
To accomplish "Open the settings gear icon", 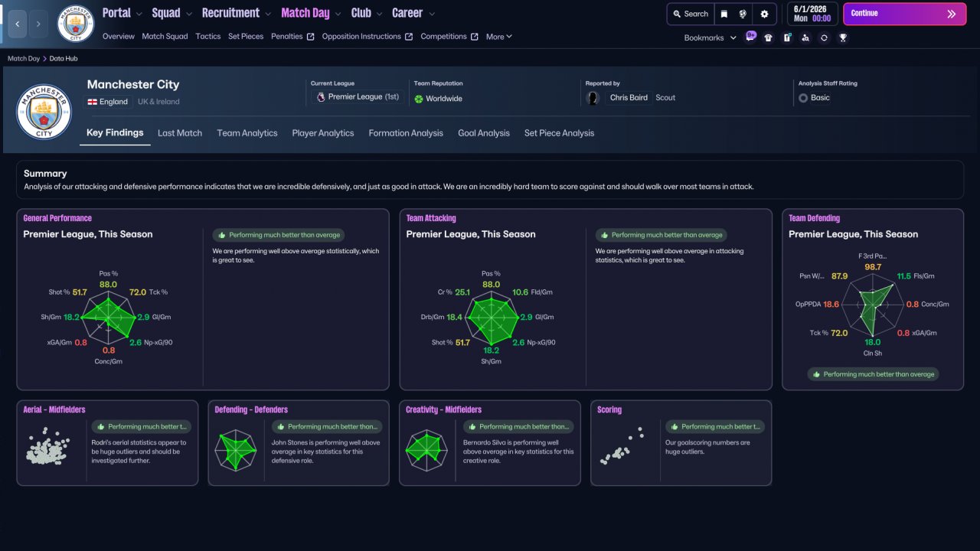I will [x=764, y=14].
